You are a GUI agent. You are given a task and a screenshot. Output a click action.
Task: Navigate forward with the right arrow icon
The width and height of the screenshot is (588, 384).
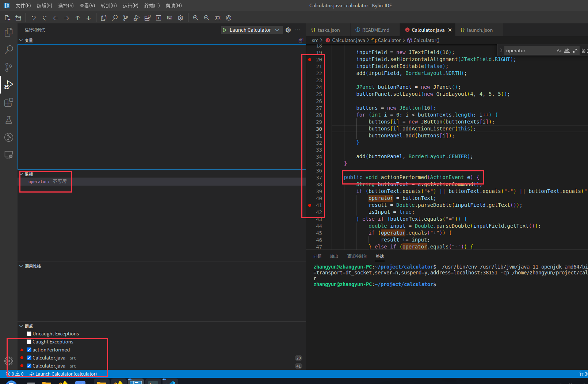pos(66,18)
